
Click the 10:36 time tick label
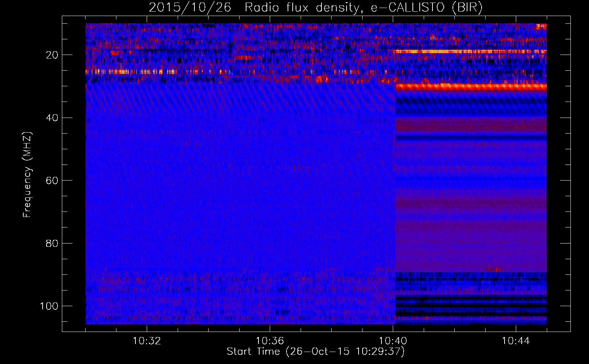(x=270, y=341)
